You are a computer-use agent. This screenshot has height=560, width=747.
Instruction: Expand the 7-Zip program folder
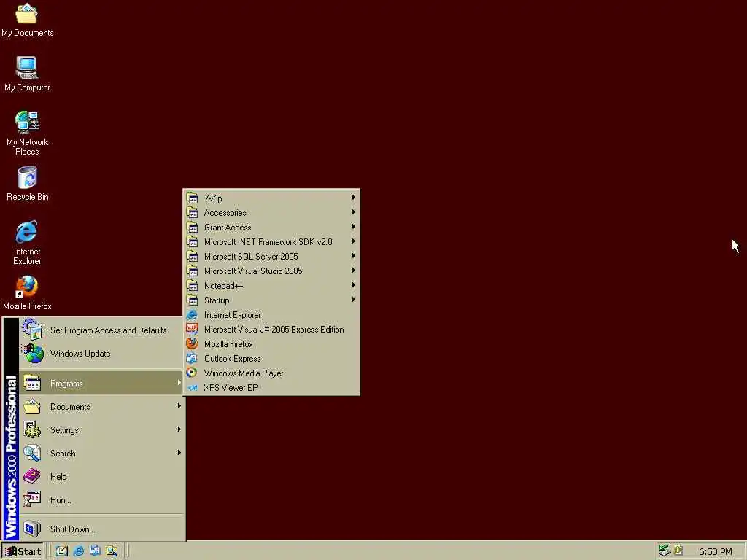point(271,198)
